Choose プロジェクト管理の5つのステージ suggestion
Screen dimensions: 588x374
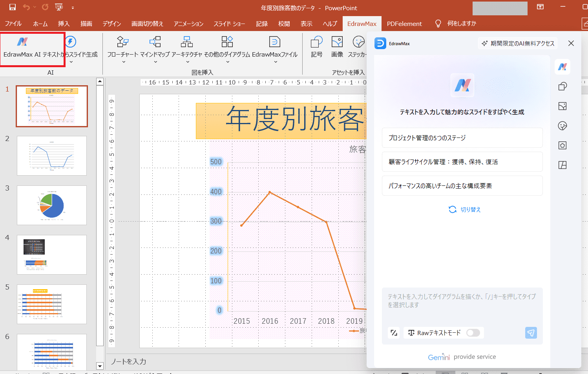(462, 138)
